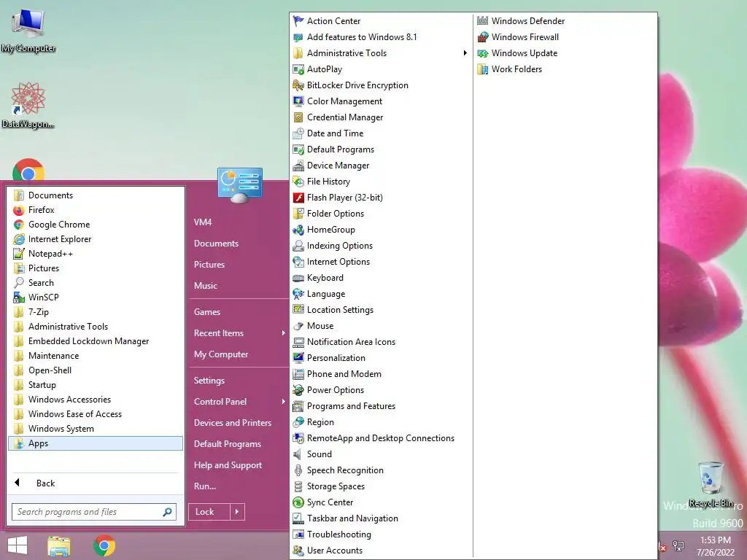Open Work Folders item

coord(516,69)
